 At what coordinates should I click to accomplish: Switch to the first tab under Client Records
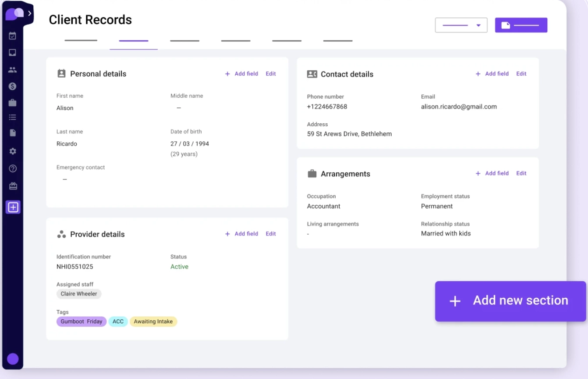coord(81,40)
